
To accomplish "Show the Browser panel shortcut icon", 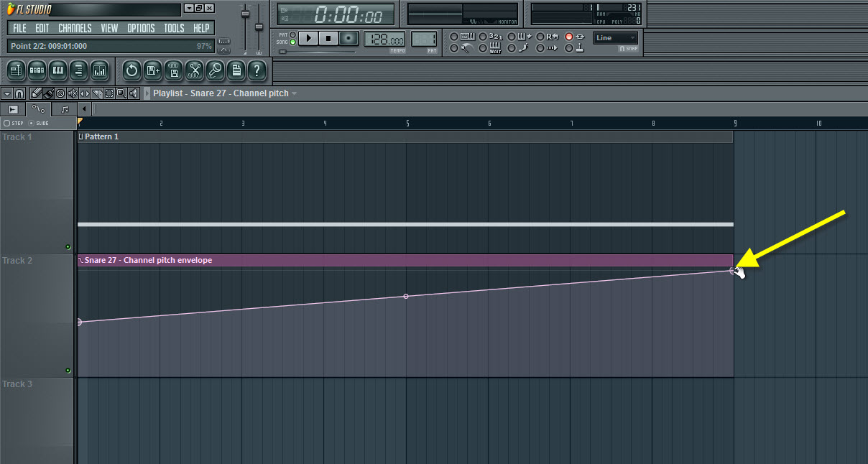I will (78, 70).
